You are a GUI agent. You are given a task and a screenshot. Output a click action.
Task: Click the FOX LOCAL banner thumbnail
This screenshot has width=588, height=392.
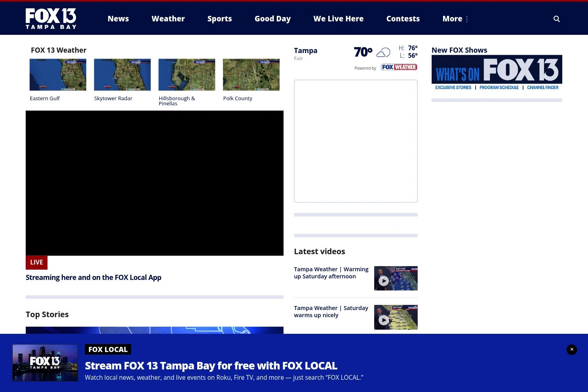tap(45, 363)
